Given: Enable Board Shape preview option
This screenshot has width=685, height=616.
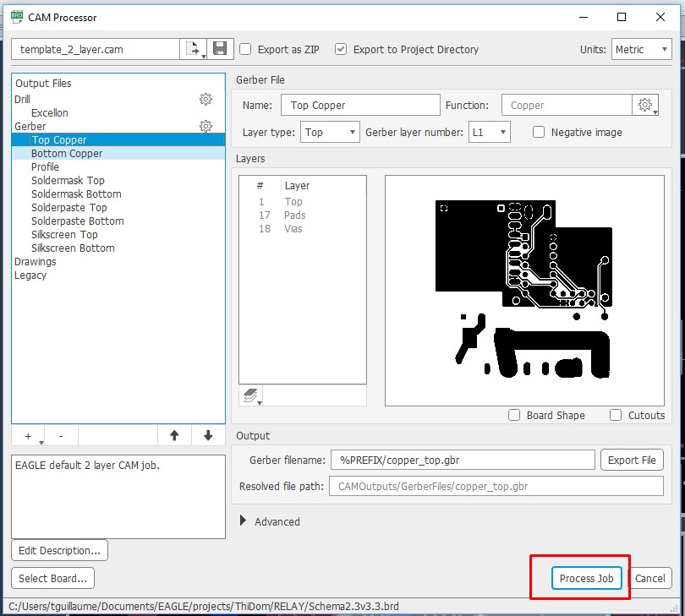Looking at the screenshot, I should [513, 415].
